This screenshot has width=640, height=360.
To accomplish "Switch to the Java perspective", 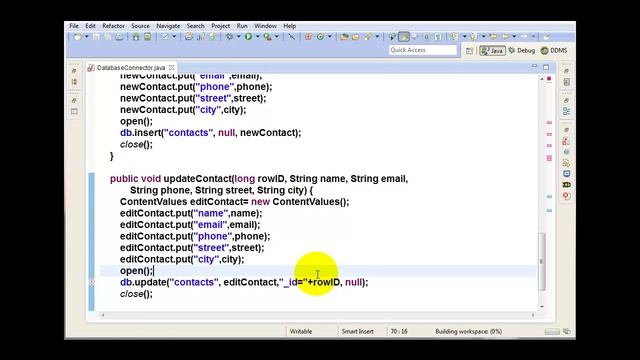I will [x=492, y=51].
